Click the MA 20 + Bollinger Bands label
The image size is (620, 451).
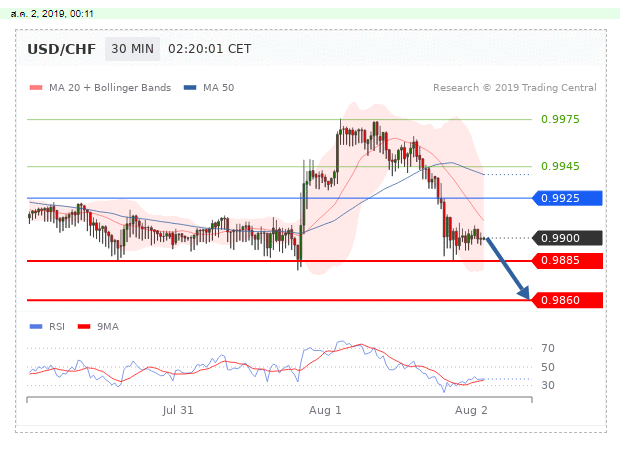coord(110,88)
